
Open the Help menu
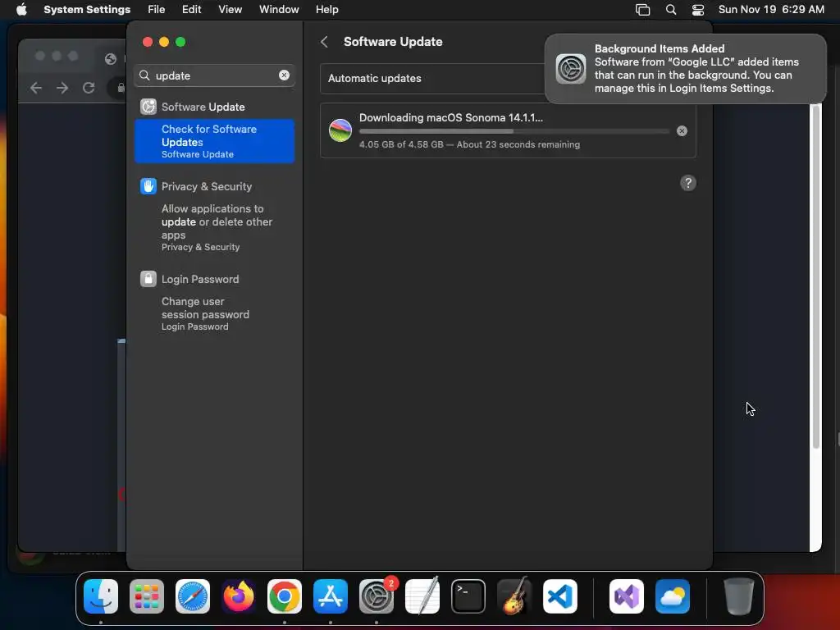[326, 10]
